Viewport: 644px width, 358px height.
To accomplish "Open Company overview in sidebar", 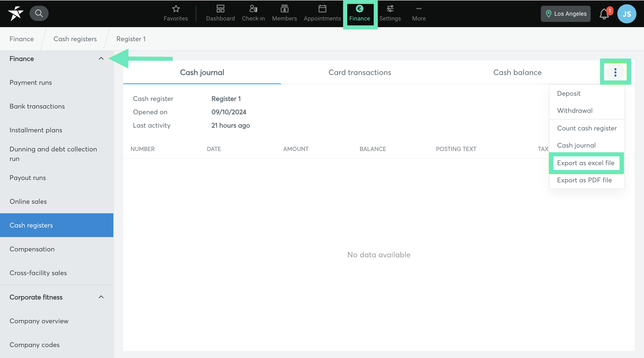I will coord(56,321).
